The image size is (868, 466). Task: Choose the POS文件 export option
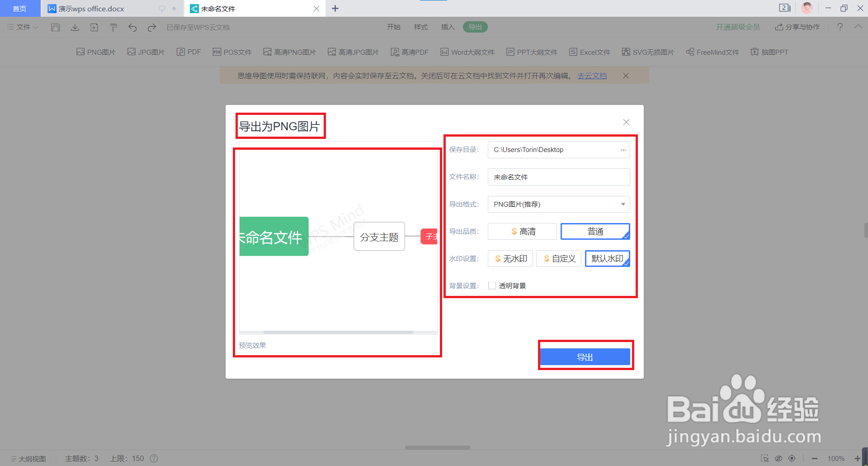(232, 52)
